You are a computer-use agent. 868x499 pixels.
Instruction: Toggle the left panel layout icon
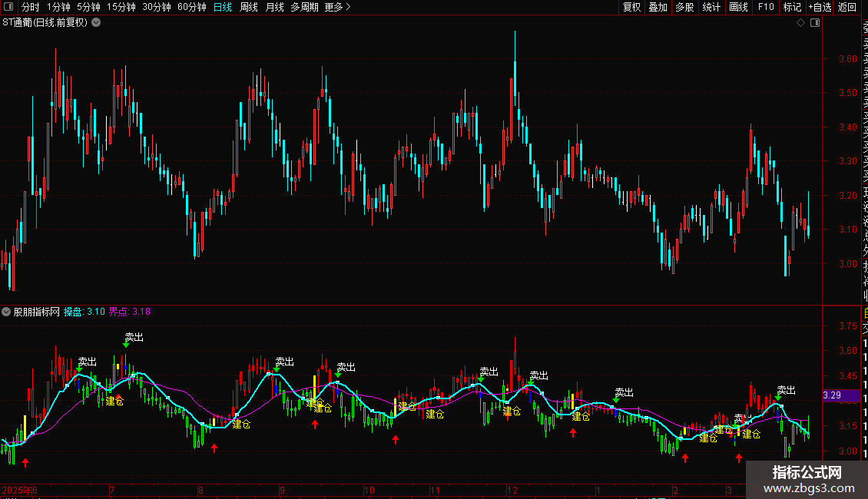(x=8, y=7)
